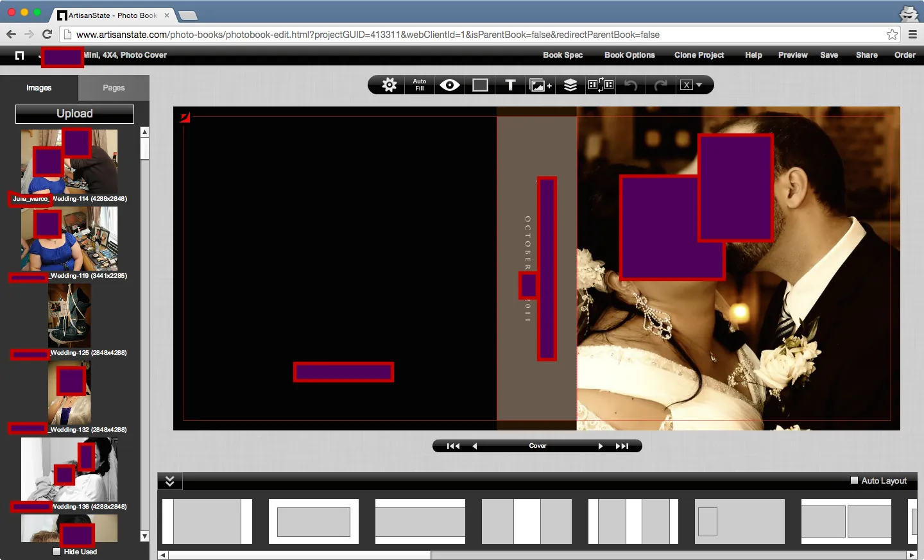Choose the third full-width layout template
Screen dimensions: 924x560
click(420, 522)
